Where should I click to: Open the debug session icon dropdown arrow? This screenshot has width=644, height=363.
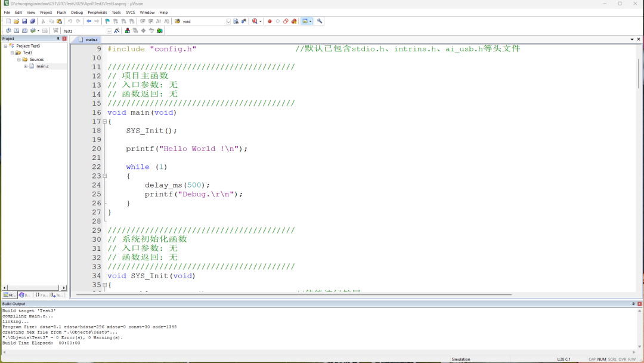[261, 21]
